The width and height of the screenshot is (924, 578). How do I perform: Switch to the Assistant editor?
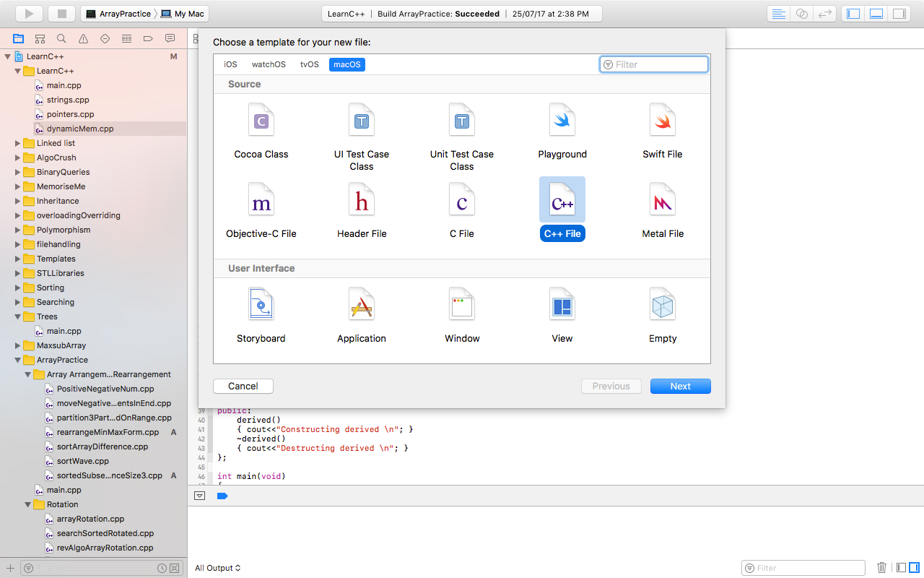coord(801,14)
